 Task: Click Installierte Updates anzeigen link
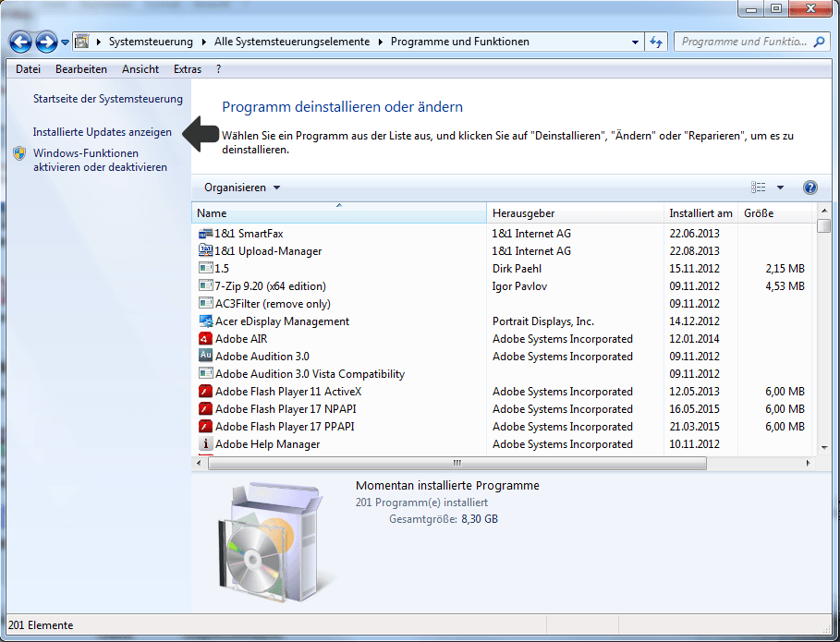103,132
